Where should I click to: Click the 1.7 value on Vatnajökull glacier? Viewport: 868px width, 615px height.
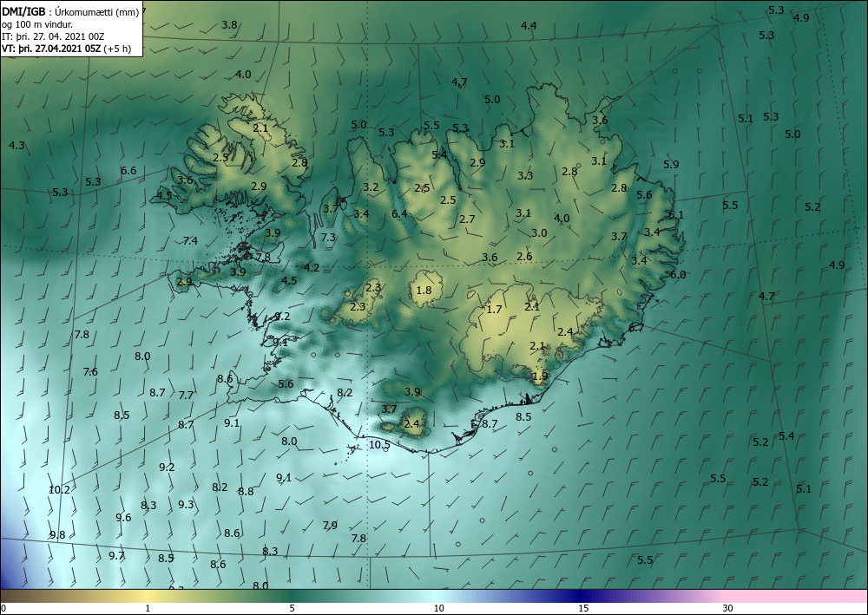(494, 309)
